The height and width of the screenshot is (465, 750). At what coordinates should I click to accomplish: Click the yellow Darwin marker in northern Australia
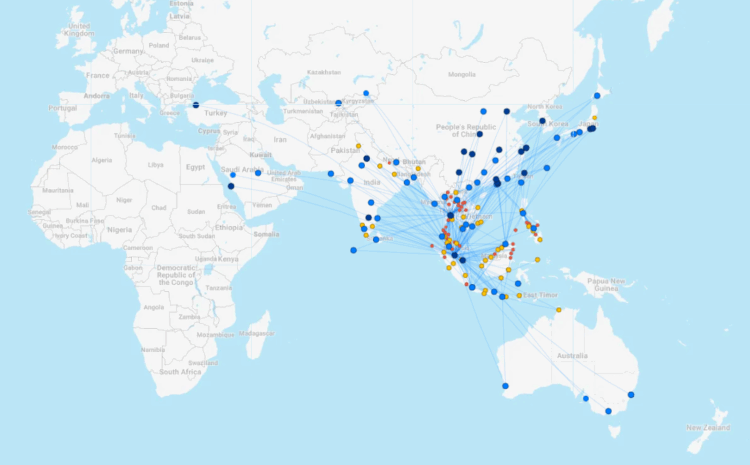coord(559,310)
